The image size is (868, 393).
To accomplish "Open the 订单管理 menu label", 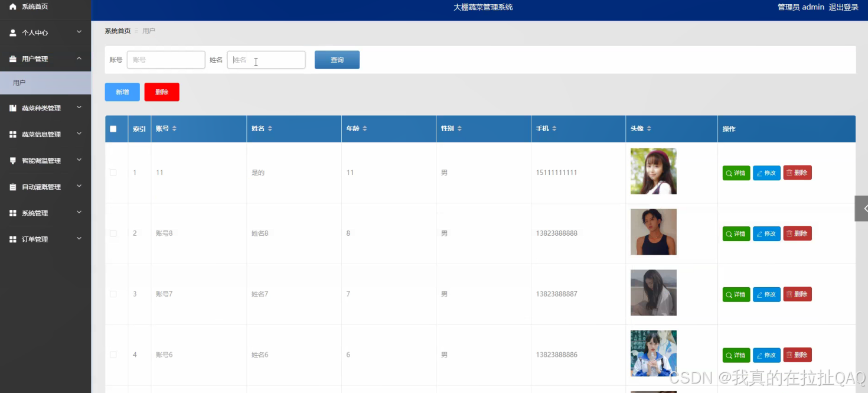I will point(35,239).
